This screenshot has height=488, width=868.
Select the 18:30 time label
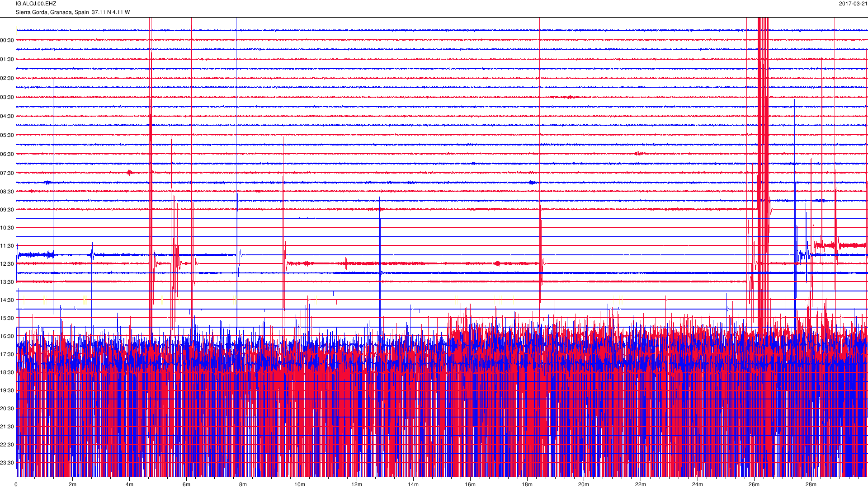(x=7, y=372)
